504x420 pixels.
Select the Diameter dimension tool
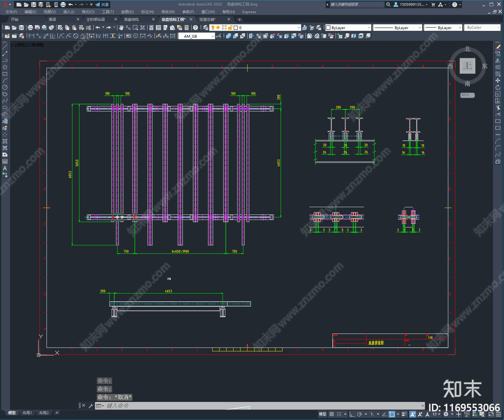click(x=76, y=36)
